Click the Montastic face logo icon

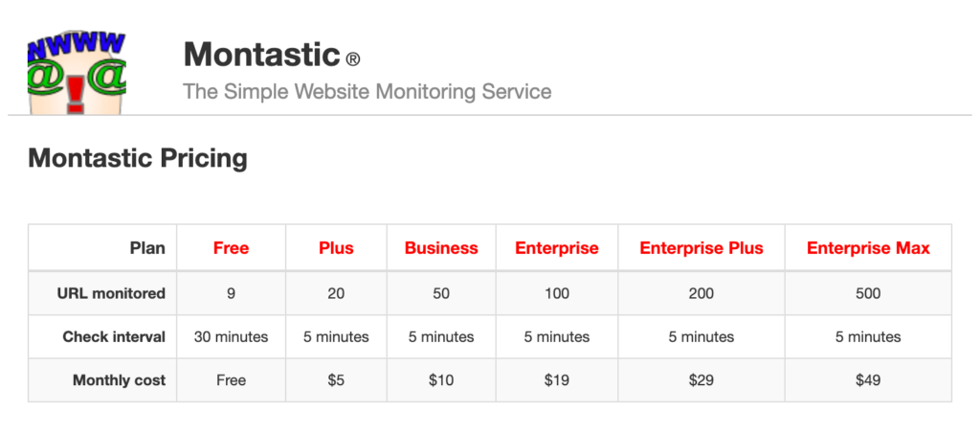tap(77, 73)
